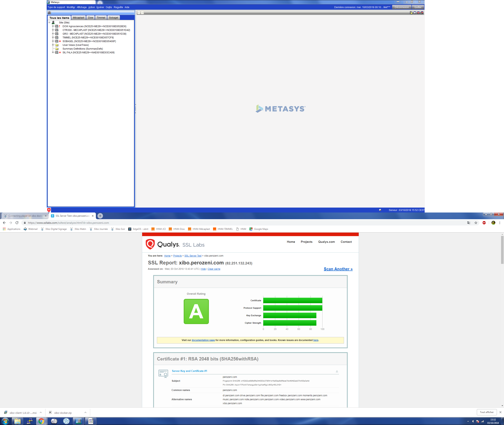This screenshot has width=504, height=425.
Task: Open the Chrome three-dot menu
Action: (500, 223)
